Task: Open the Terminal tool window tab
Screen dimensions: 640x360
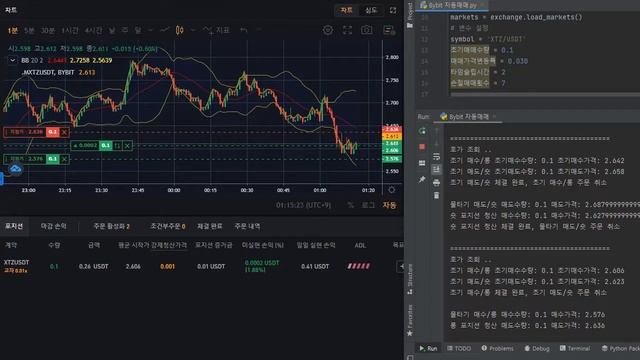Action: pyautogui.click(x=575, y=348)
